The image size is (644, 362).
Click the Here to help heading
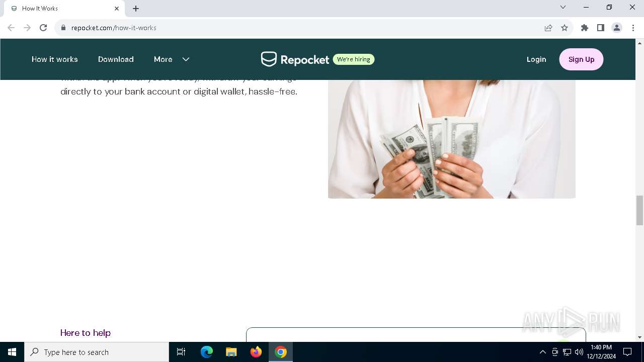(x=86, y=333)
